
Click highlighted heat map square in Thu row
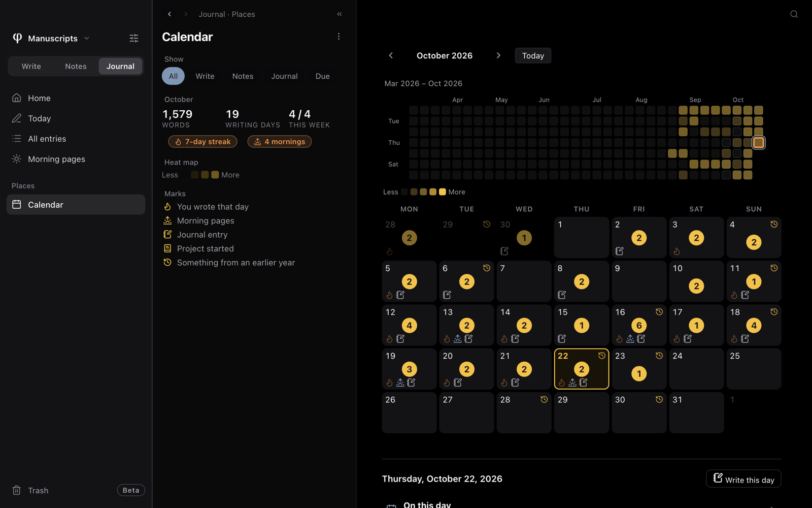pos(758,143)
